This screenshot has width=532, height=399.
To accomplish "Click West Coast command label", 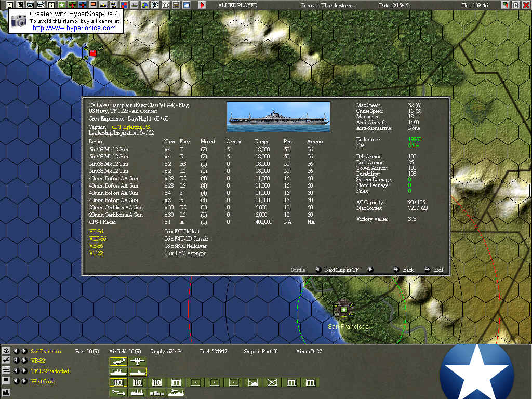I will pos(43,381).
